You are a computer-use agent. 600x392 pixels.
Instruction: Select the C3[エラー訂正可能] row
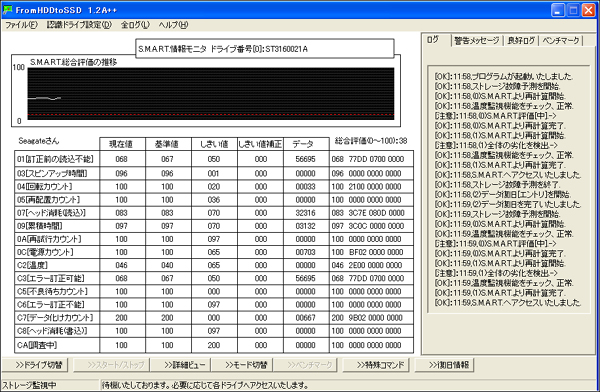pos(214,278)
